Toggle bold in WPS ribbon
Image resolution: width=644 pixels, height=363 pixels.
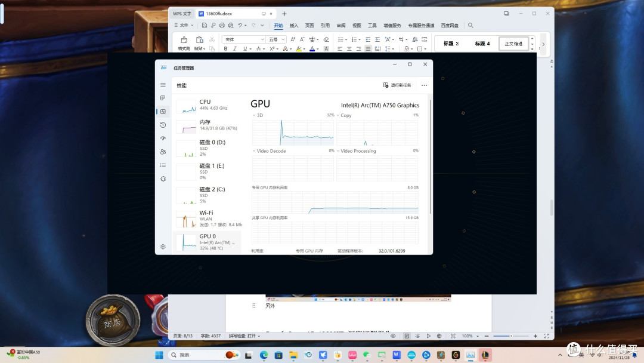225,49
